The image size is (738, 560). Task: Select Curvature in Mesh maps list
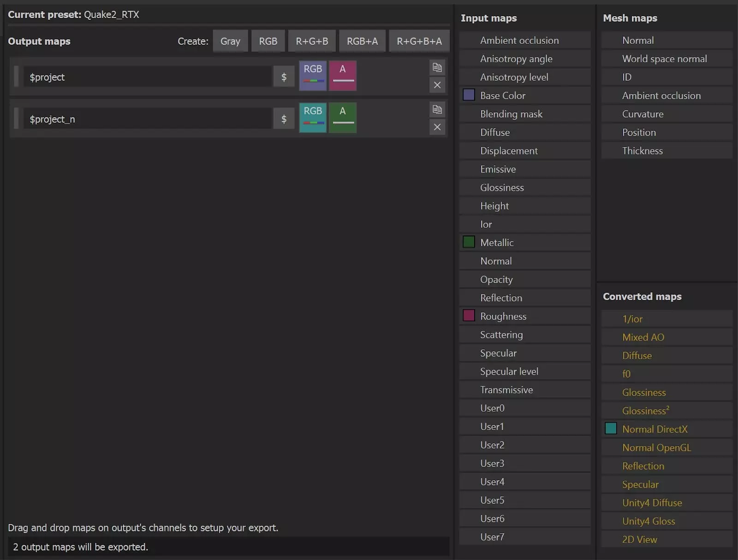[643, 114]
